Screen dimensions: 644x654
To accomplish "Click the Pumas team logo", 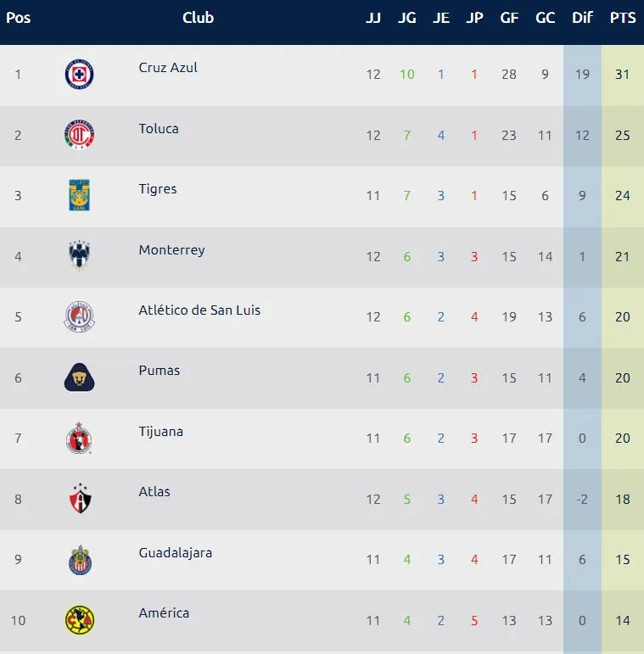I will coord(80,377).
